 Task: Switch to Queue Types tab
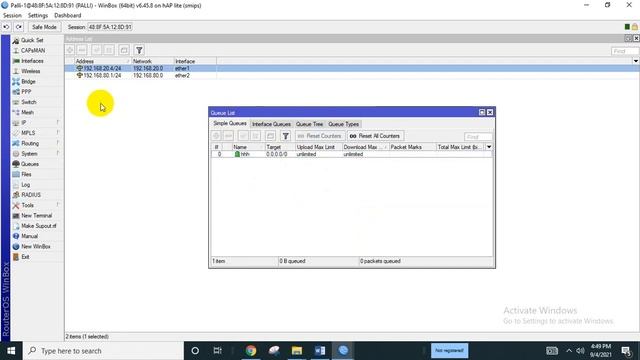click(x=343, y=124)
